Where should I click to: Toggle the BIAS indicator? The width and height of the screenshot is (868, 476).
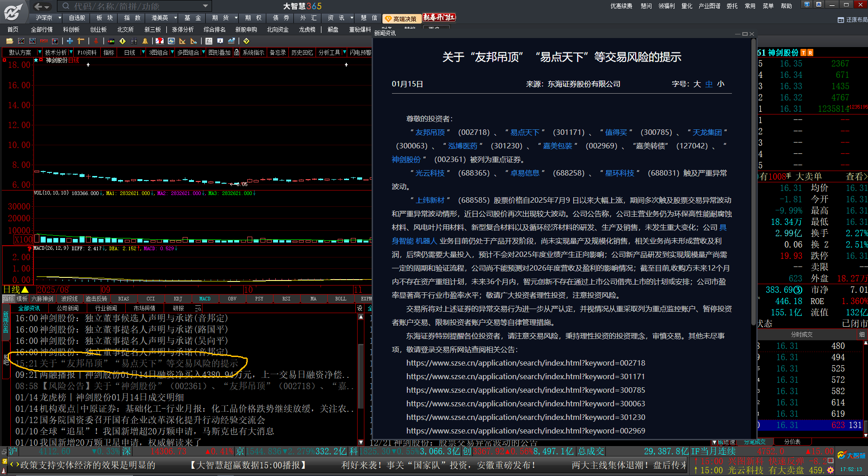(123, 299)
